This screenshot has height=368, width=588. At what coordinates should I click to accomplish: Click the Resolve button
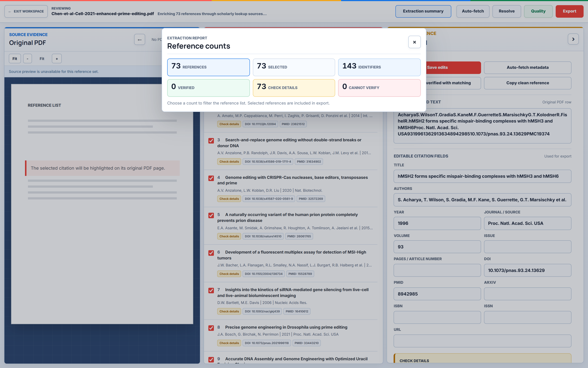tap(506, 11)
